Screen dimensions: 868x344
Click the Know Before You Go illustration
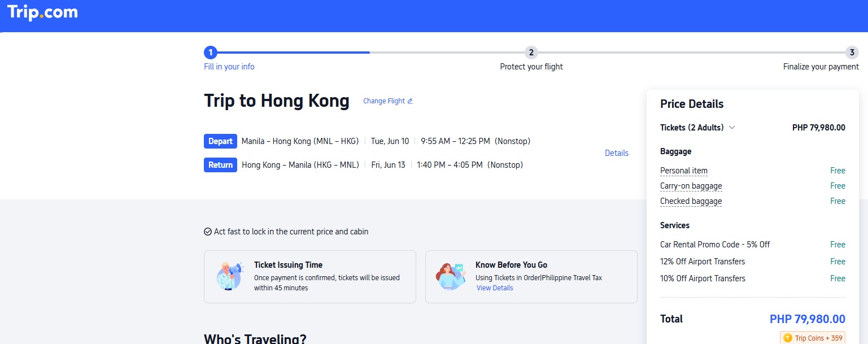450,276
